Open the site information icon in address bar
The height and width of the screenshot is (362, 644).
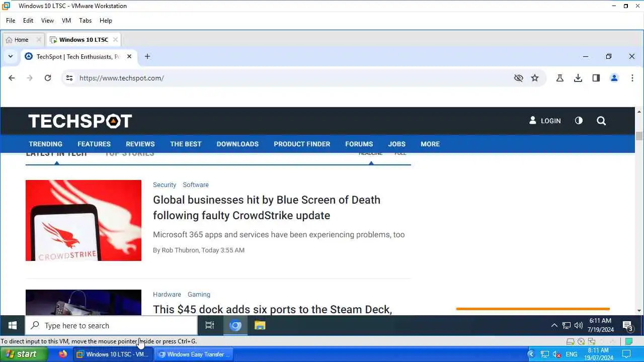tap(69, 78)
